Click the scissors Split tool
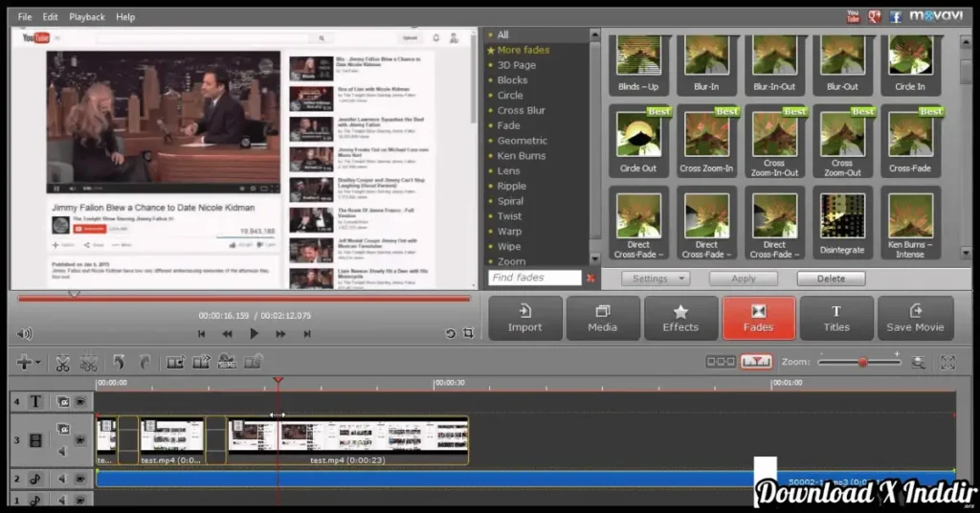Screen dimensions: 980x513 tap(62, 363)
